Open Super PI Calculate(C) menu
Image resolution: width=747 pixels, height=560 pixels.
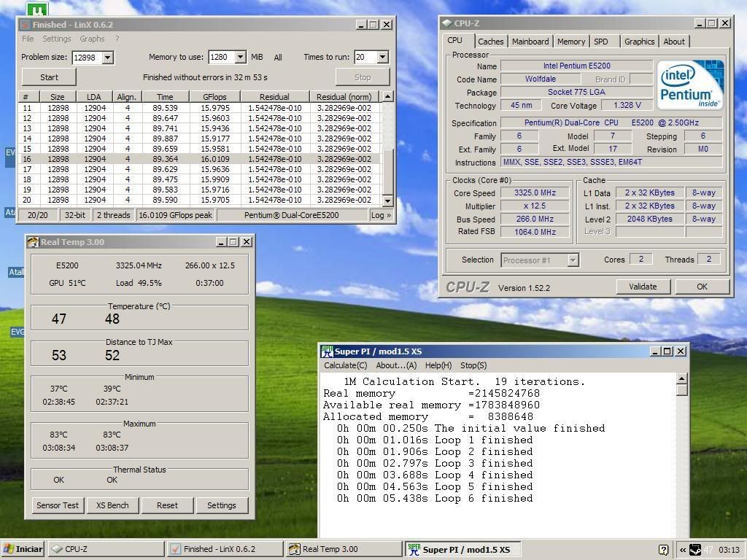345,365
